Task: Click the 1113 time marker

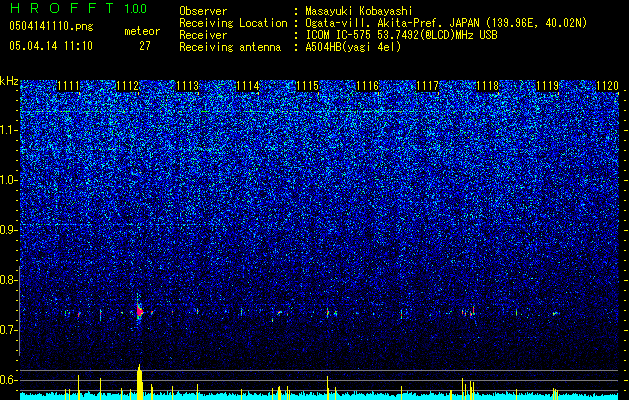Action: click(188, 86)
